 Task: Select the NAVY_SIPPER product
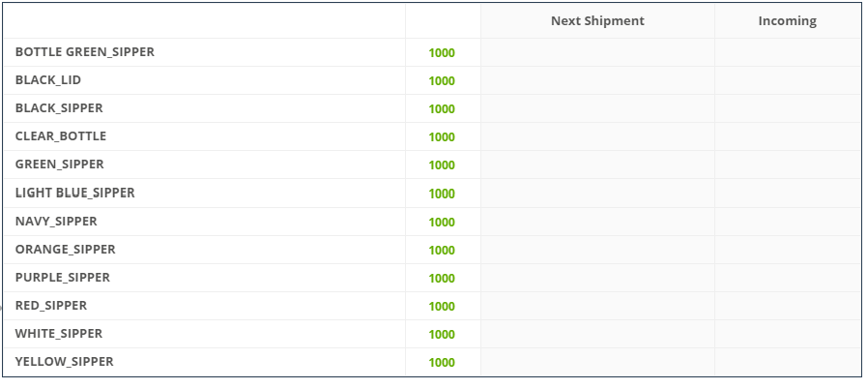pos(56,221)
